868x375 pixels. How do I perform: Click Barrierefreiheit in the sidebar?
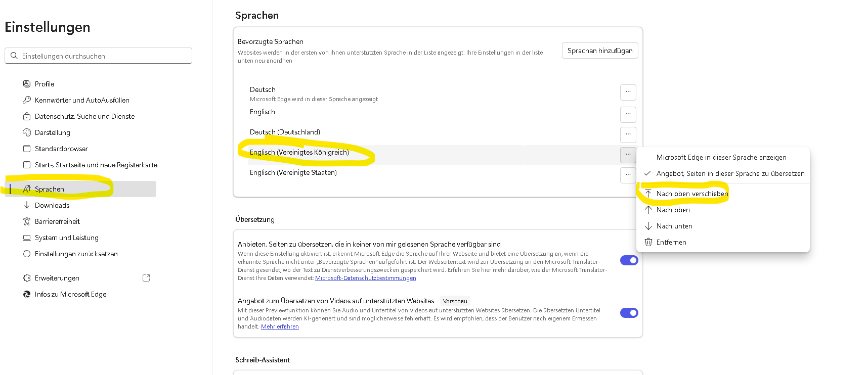pyautogui.click(x=57, y=221)
